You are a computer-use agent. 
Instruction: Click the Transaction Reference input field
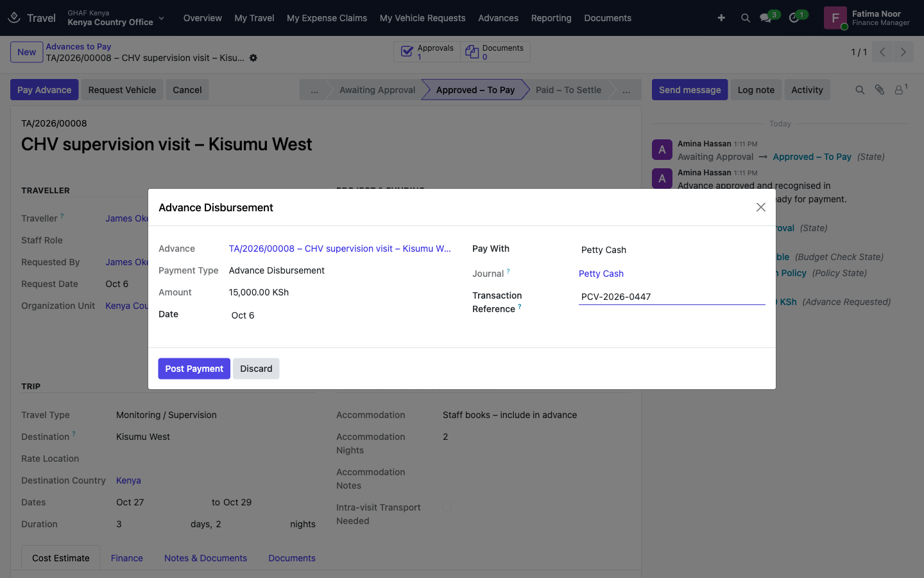tap(672, 297)
